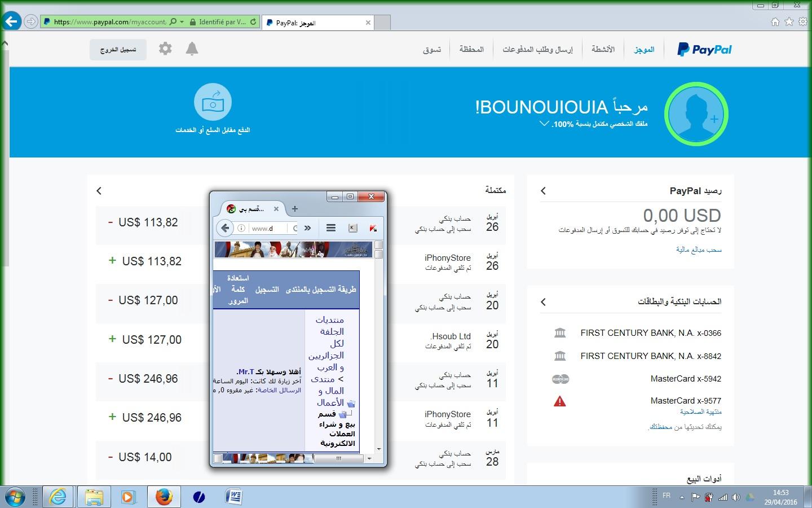Click the expired MasterCard x-9577 warning icon
Screen dimensions: 812x508
tap(559, 401)
